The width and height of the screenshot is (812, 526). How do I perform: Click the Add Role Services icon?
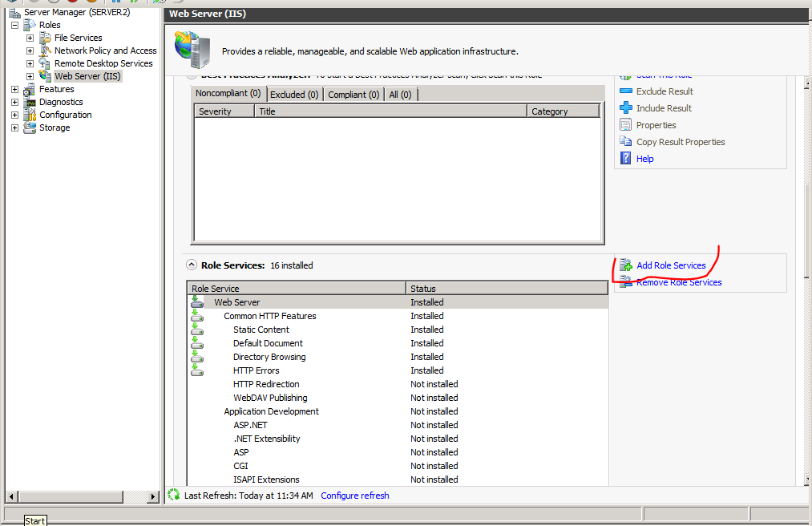pyautogui.click(x=626, y=265)
